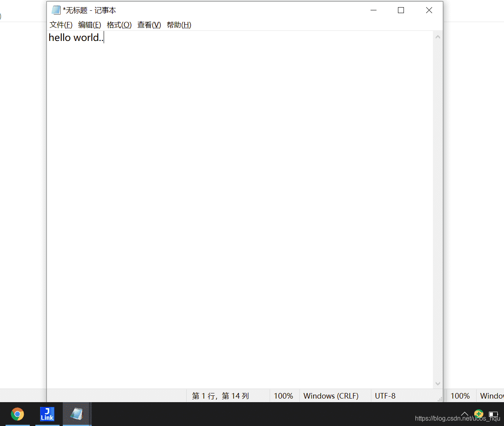Place cursor in the hello world text

pos(75,37)
